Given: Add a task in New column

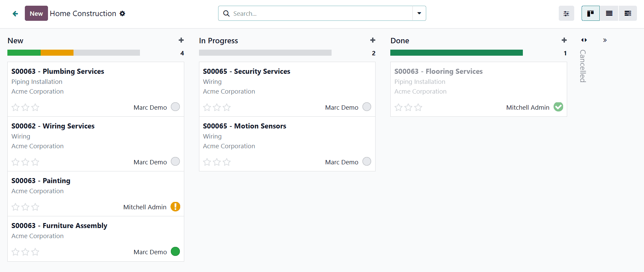Looking at the screenshot, I should 181,40.
